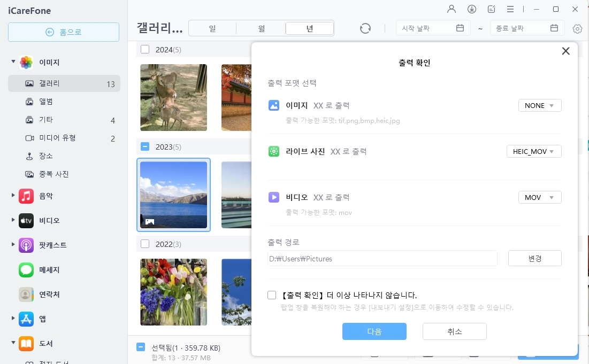This screenshot has width=589, height=364.
Task: Switch to the 년 view tab
Action: pos(309,28)
